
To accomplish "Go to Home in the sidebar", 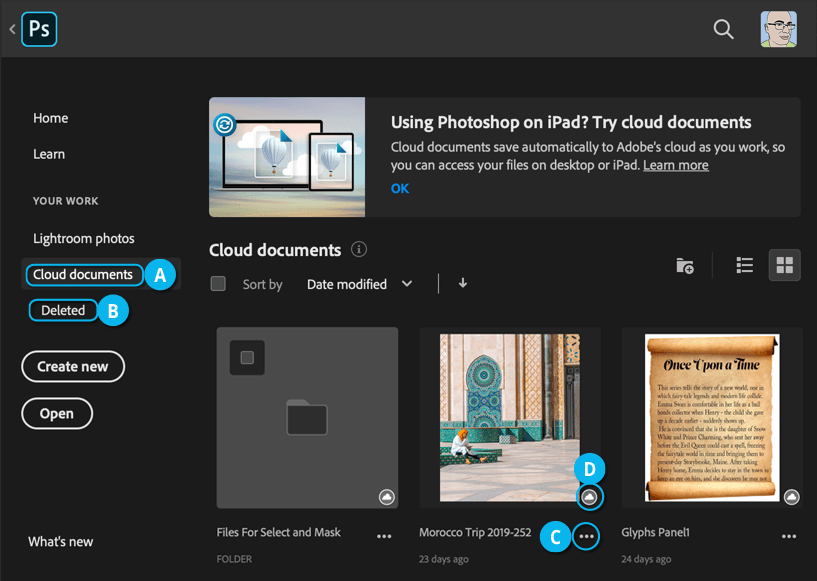I will [x=51, y=118].
